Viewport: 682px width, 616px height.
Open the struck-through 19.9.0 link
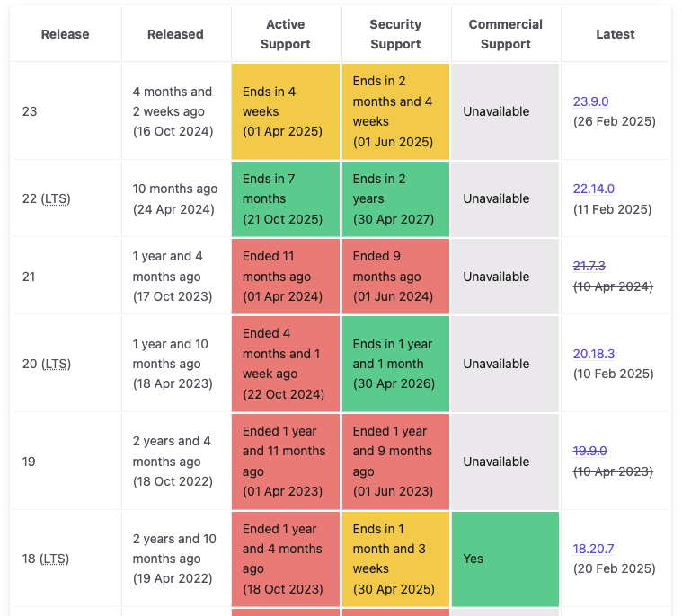[589, 451]
